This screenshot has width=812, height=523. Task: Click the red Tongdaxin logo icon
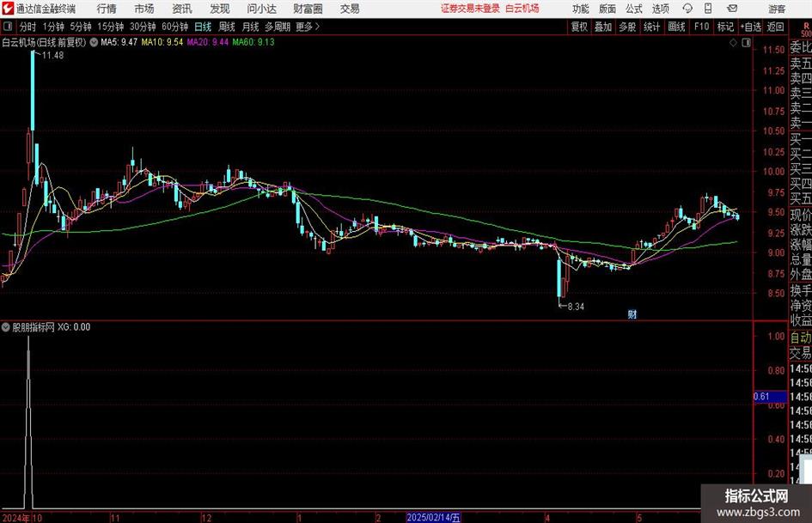click(8, 9)
